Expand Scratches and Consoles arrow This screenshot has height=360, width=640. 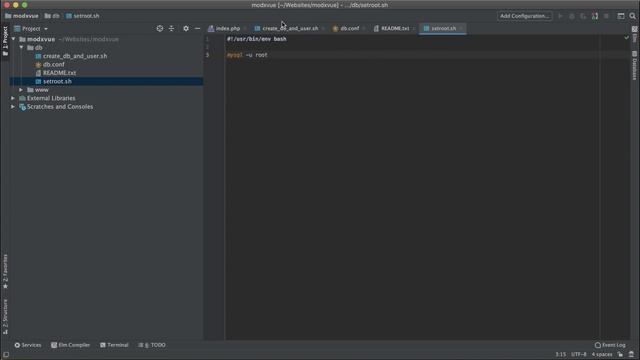pos(13,107)
